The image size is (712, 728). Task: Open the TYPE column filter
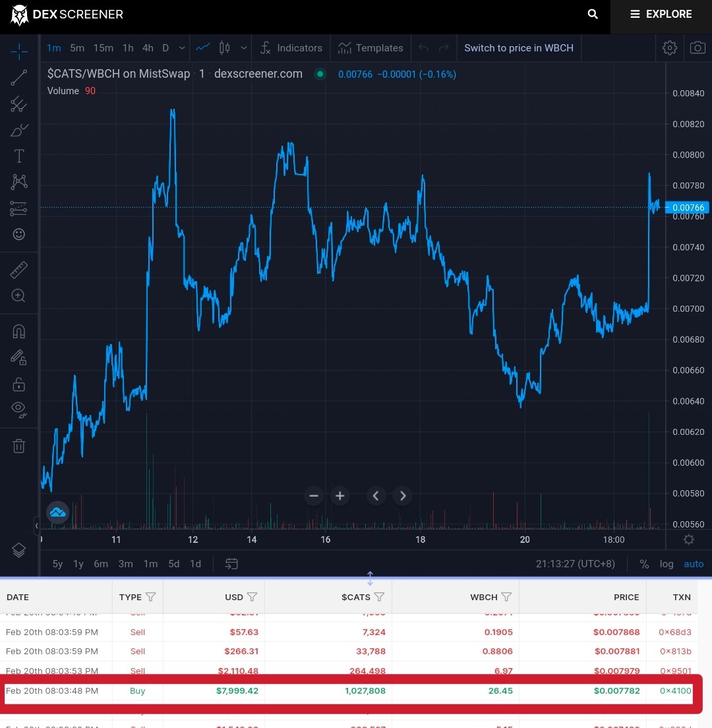point(150,597)
